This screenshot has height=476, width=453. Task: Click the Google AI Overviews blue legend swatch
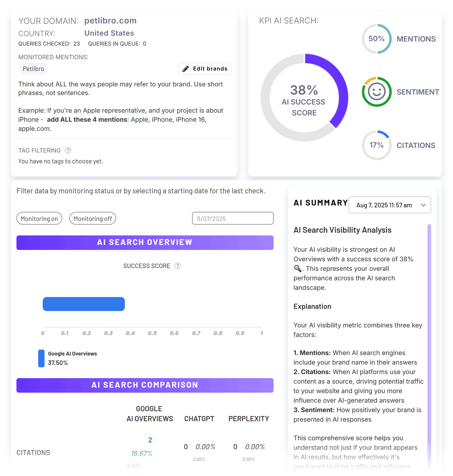[41, 358]
